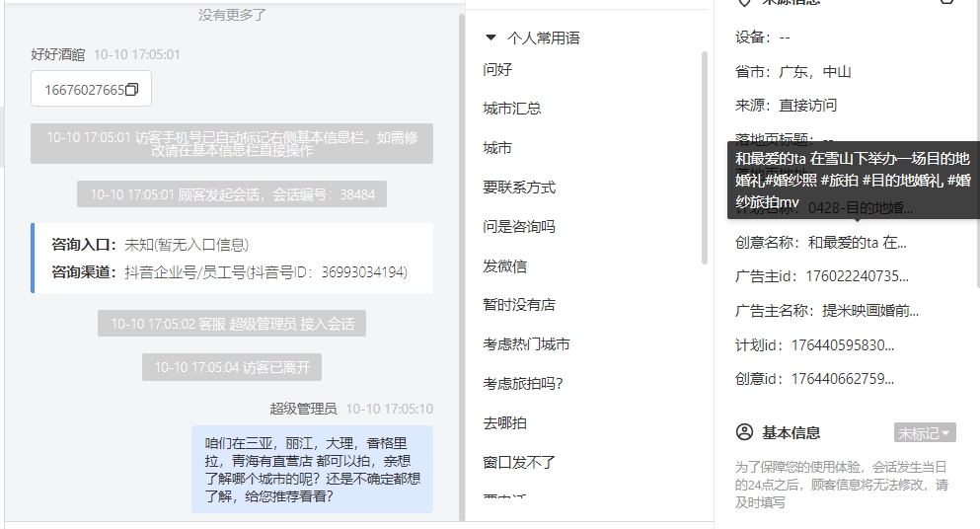The width and height of the screenshot is (980, 529).
Task: Select quick phrase 去哪拍
Action: click(505, 422)
